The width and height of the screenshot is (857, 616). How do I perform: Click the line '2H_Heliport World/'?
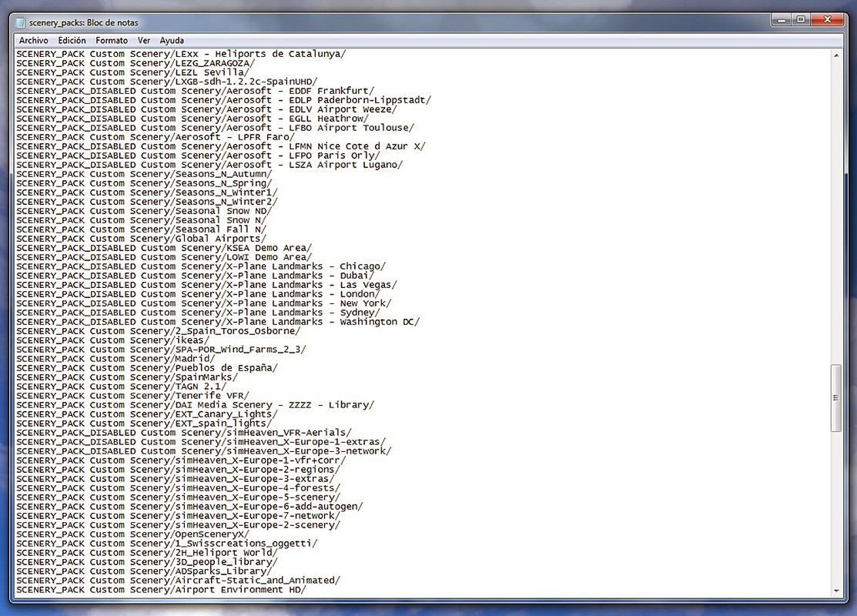point(147,553)
